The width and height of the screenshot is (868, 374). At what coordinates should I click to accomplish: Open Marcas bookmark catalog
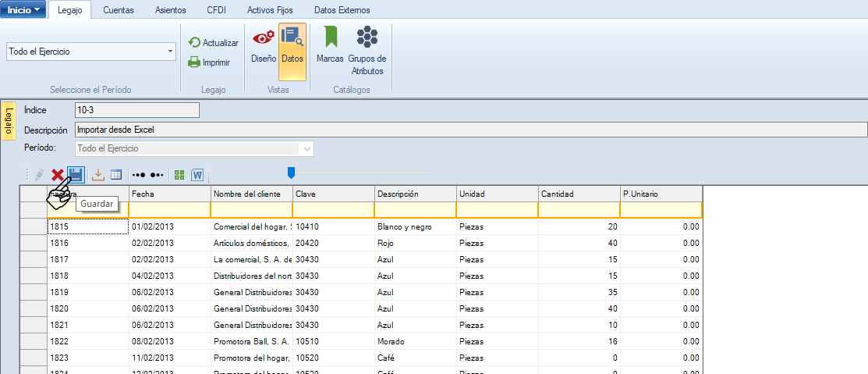click(x=330, y=47)
